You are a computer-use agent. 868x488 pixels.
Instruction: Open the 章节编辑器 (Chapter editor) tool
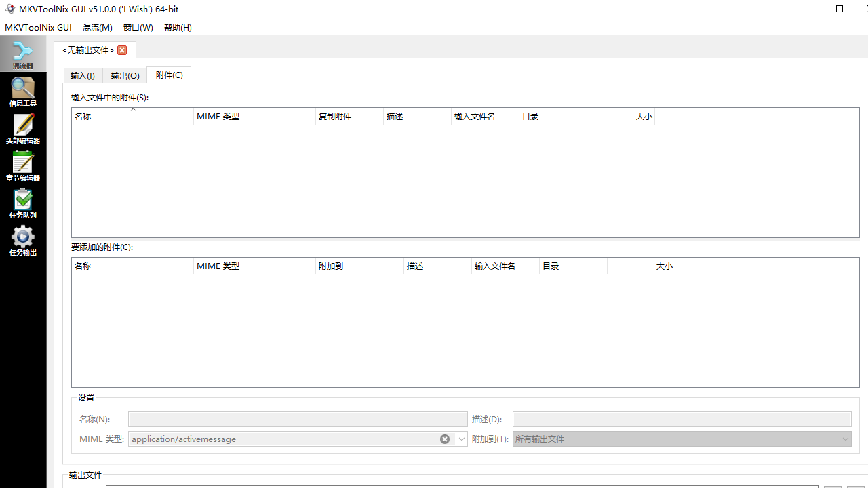click(22, 166)
